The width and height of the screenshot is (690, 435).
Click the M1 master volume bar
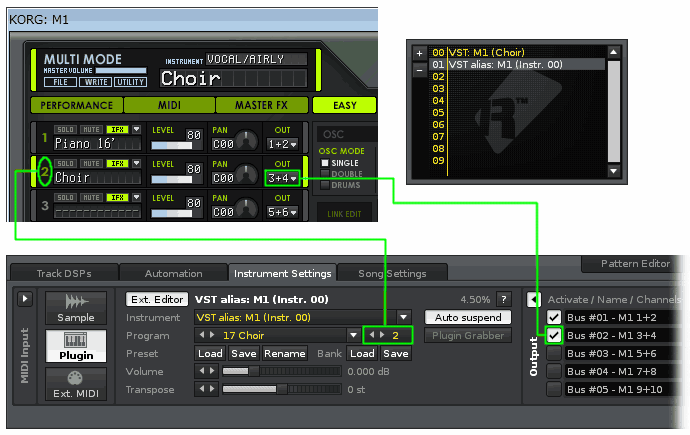click(x=121, y=70)
